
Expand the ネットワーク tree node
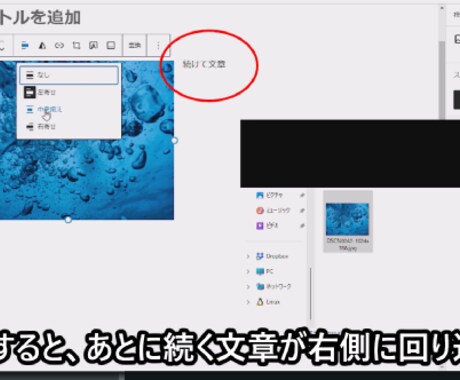[248, 287]
